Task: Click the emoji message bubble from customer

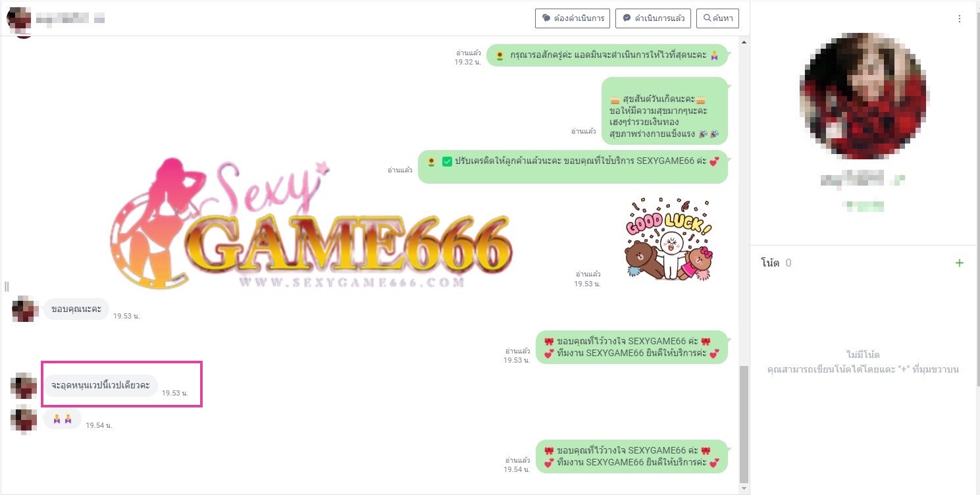Action: 62,419
